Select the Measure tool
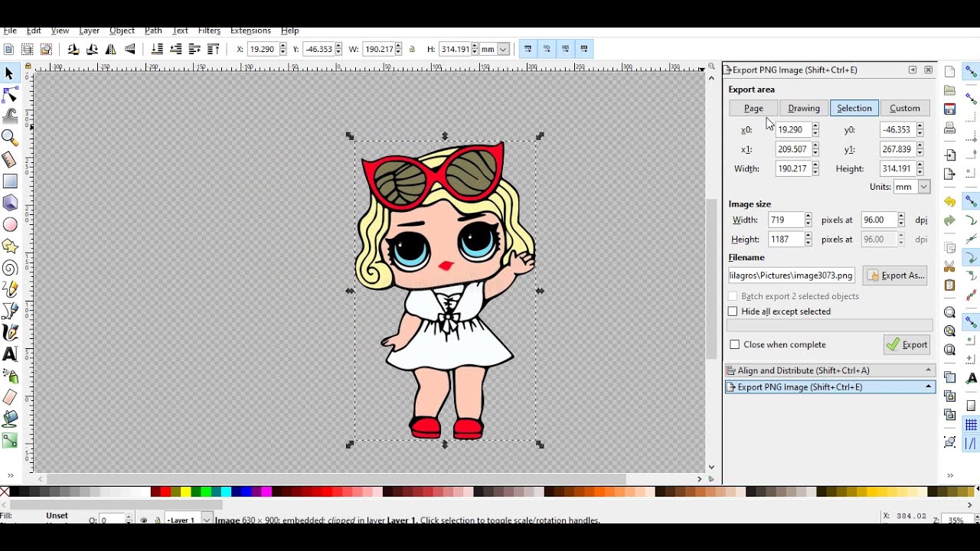This screenshot has height=551, width=980. click(x=10, y=160)
